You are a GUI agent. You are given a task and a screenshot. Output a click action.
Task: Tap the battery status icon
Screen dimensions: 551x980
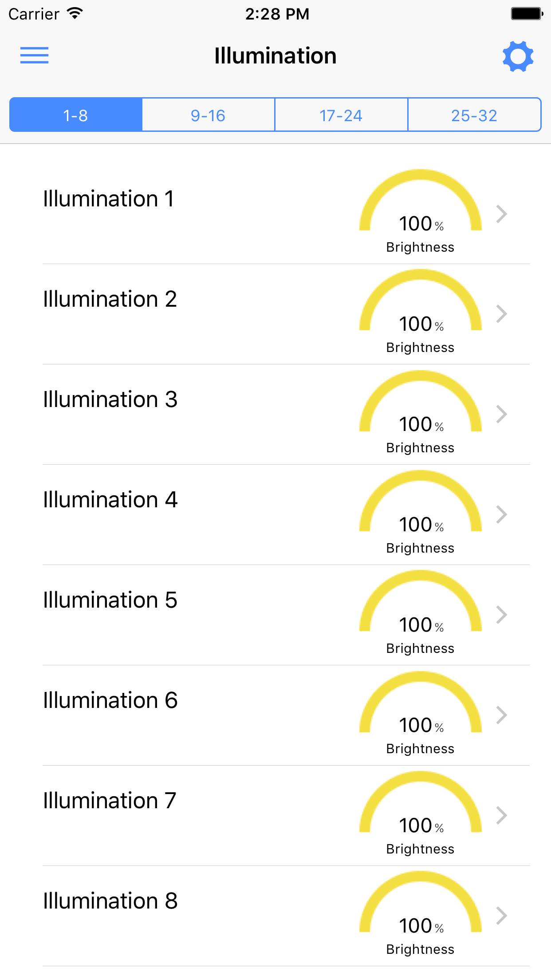tap(527, 14)
